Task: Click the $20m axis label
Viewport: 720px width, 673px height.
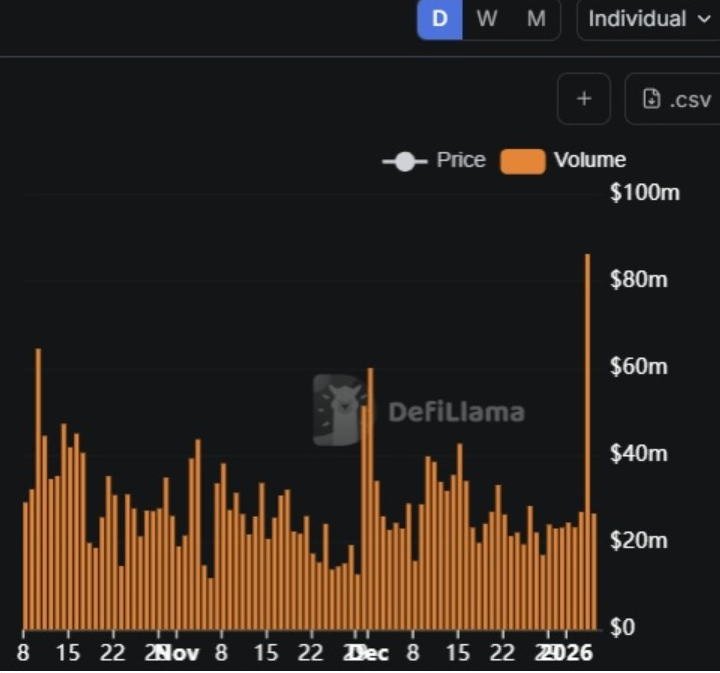Action: (x=639, y=540)
